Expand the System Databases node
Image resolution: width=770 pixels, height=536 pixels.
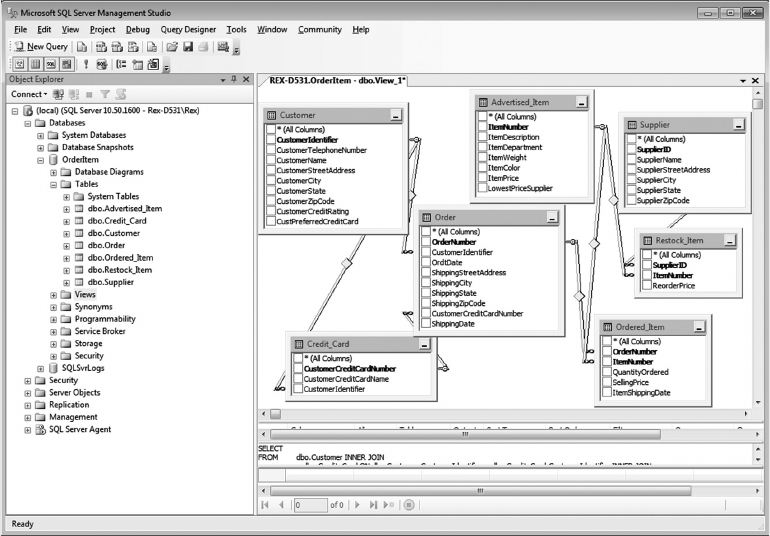point(41,136)
